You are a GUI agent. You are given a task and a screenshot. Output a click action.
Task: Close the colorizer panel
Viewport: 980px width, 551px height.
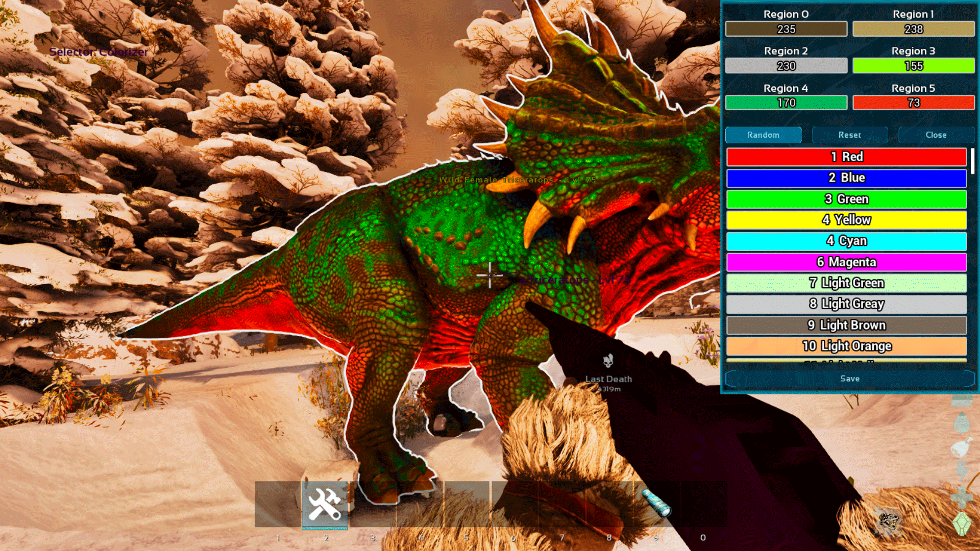[x=936, y=135]
